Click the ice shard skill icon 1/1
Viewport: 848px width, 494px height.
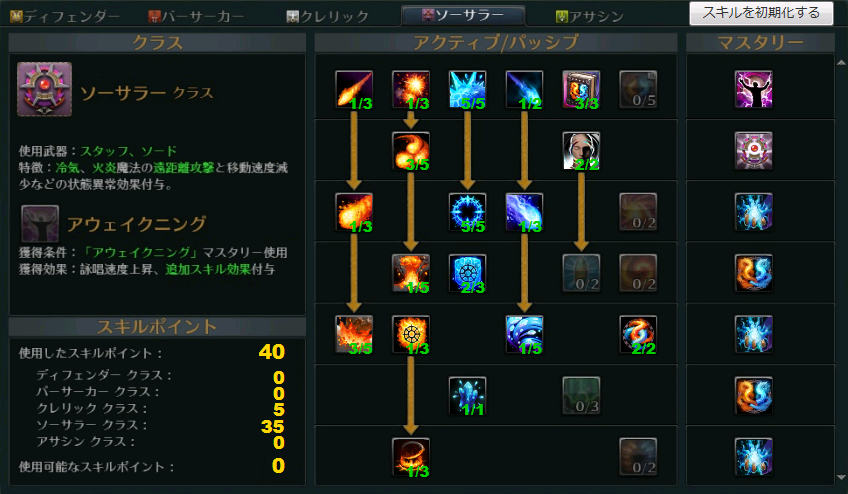[467, 396]
